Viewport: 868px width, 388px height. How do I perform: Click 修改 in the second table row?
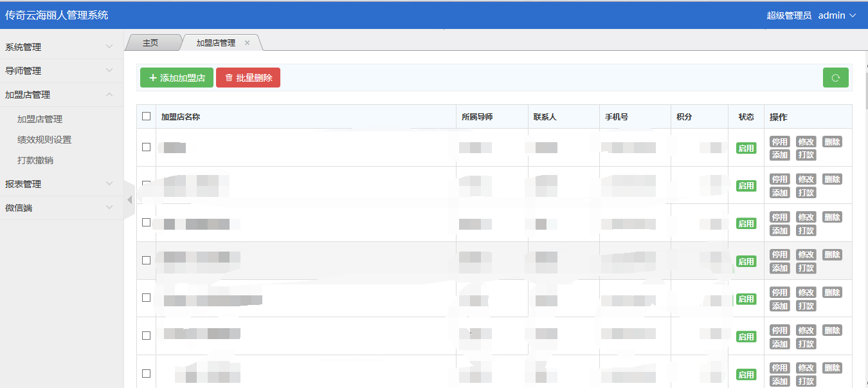pos(806,180)
